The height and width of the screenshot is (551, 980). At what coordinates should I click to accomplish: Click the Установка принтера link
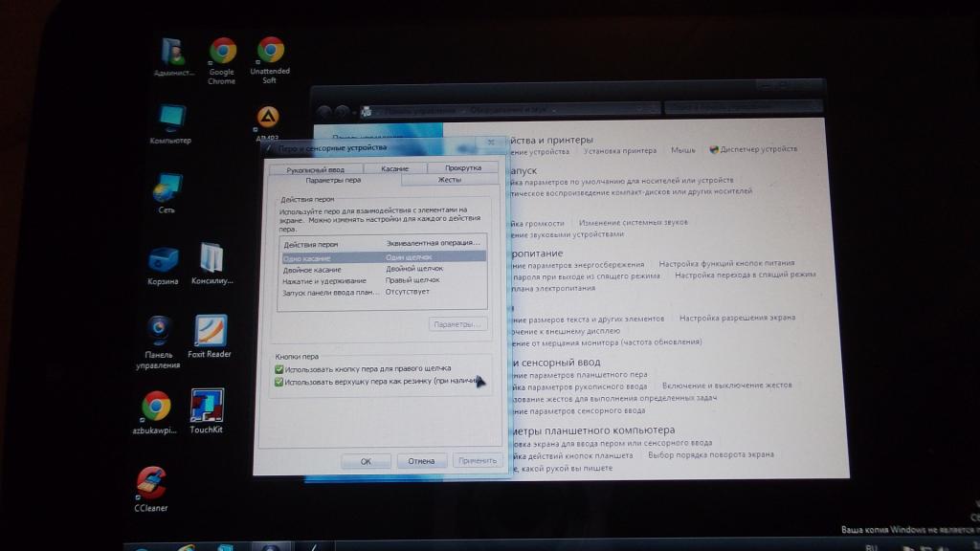pos(620,150)
